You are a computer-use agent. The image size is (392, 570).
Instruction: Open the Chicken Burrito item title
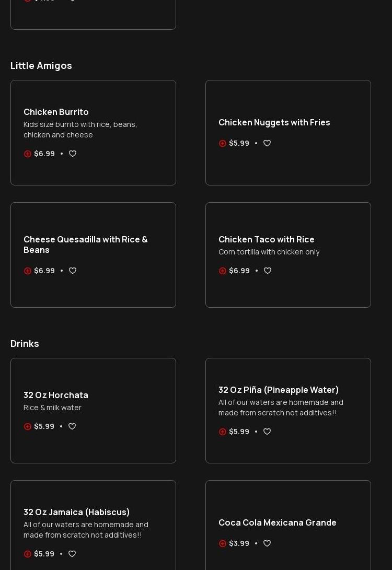[56, 112]
